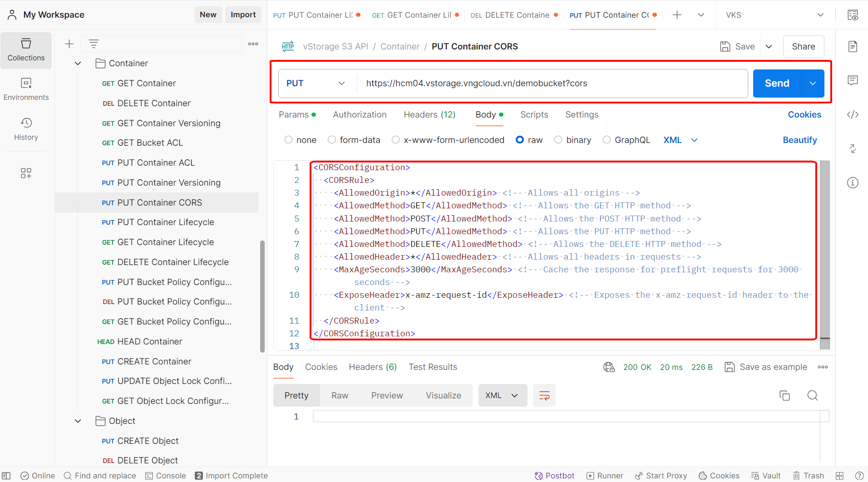Select the binary body type
868x482 pixels.
point(558,140)
